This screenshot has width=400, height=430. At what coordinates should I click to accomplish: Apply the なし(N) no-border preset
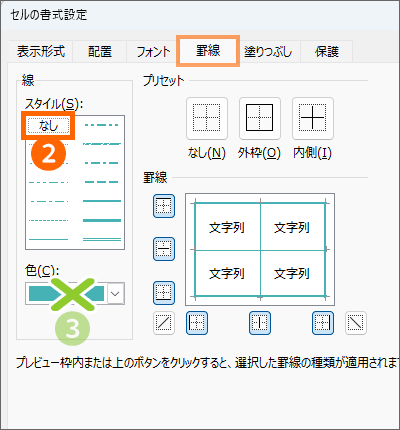click(x=207, y=118)
